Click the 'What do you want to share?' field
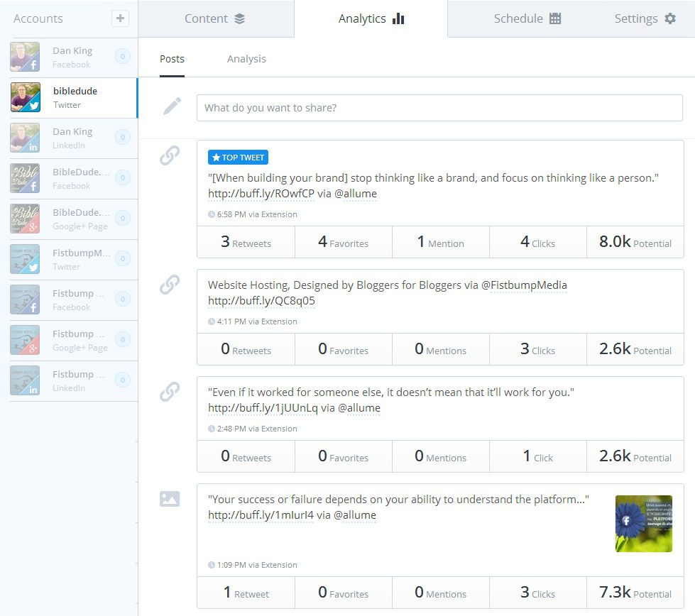 [x=439, y=107]
